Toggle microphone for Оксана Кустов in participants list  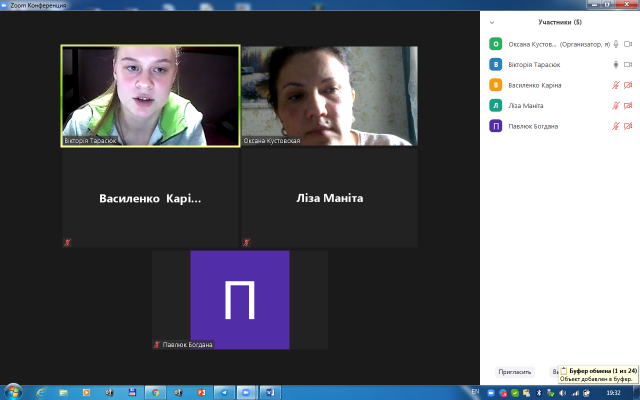(616, 44)
